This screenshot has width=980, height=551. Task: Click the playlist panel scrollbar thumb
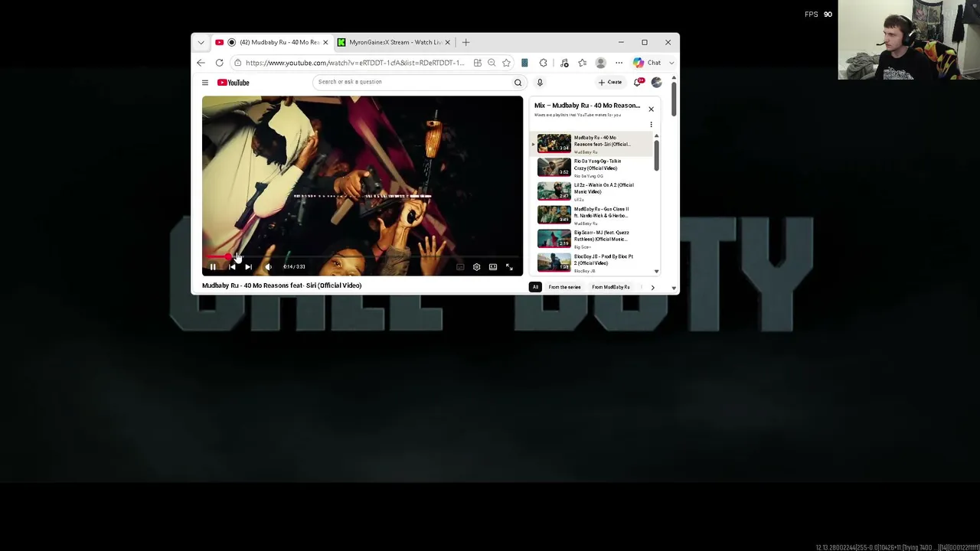coord(656,155)
